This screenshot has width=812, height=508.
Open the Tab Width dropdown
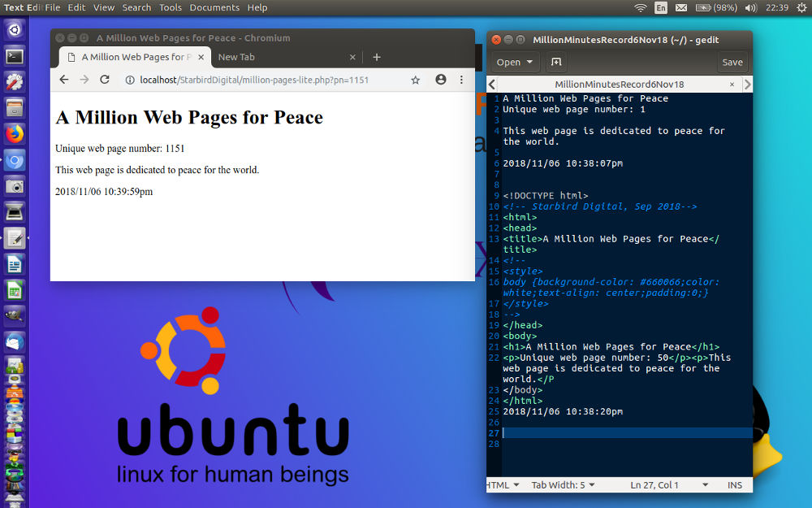point(563,485)
